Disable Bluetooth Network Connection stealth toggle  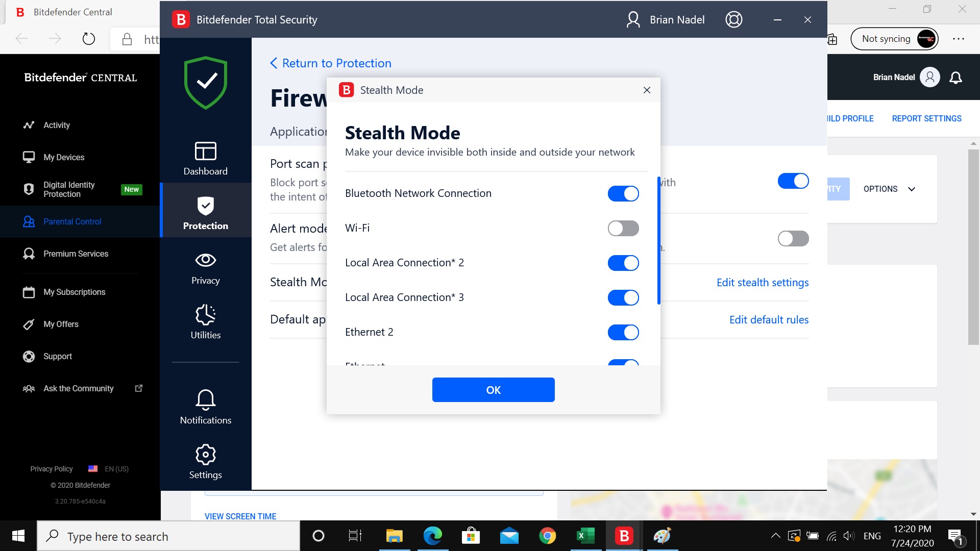[623, 193]
